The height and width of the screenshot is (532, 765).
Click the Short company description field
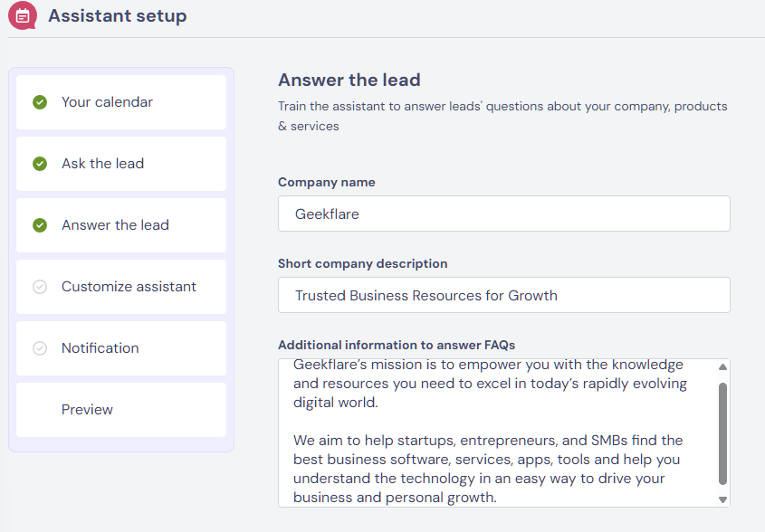[x=504, y=295]
